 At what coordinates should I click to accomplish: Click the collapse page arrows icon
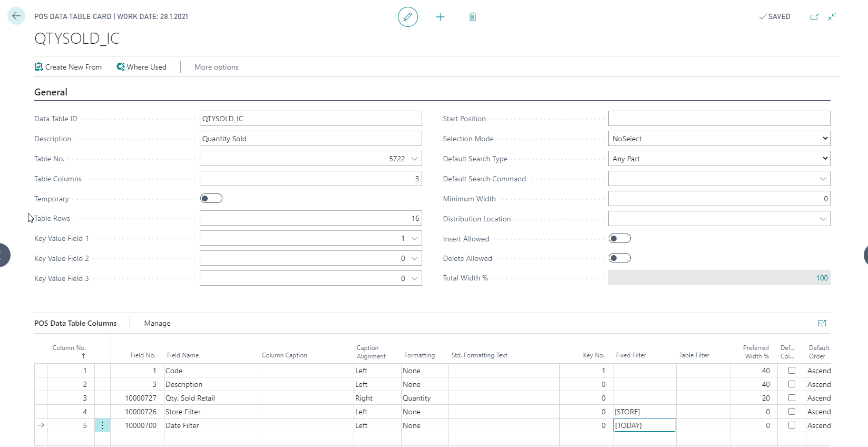tap(832, 17)
